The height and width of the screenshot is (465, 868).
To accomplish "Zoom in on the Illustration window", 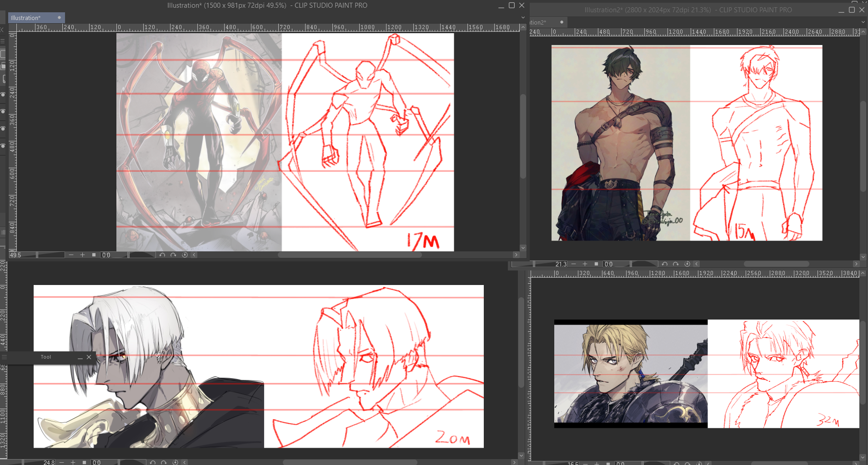I will (x=82, y=255).
